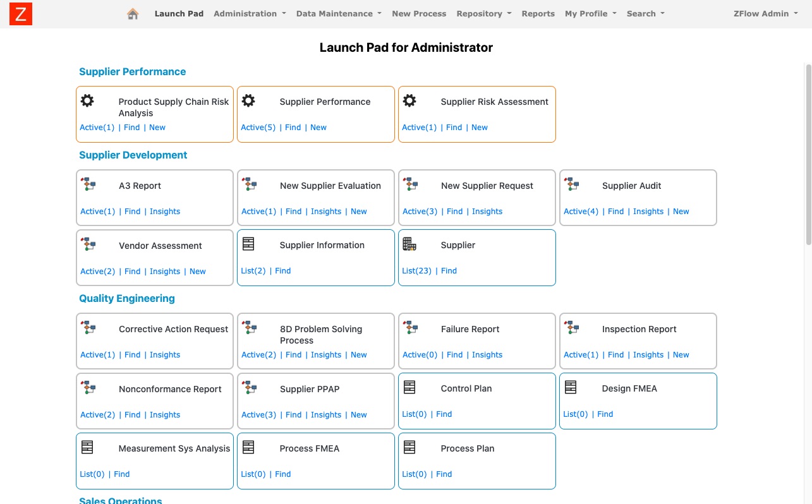Click the Measurement Sys Analysis form icon
812x504 pixels.
(x=87, y=447)
